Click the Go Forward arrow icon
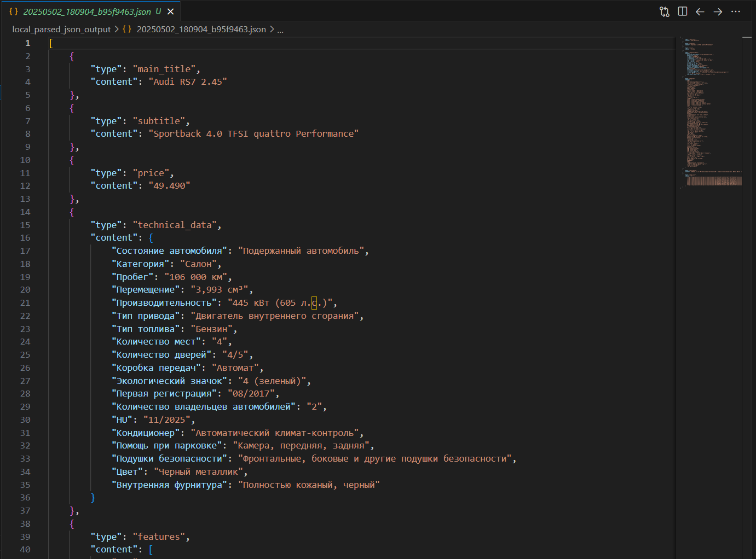The width and height of the screenshot is (756, 559). 718,11
